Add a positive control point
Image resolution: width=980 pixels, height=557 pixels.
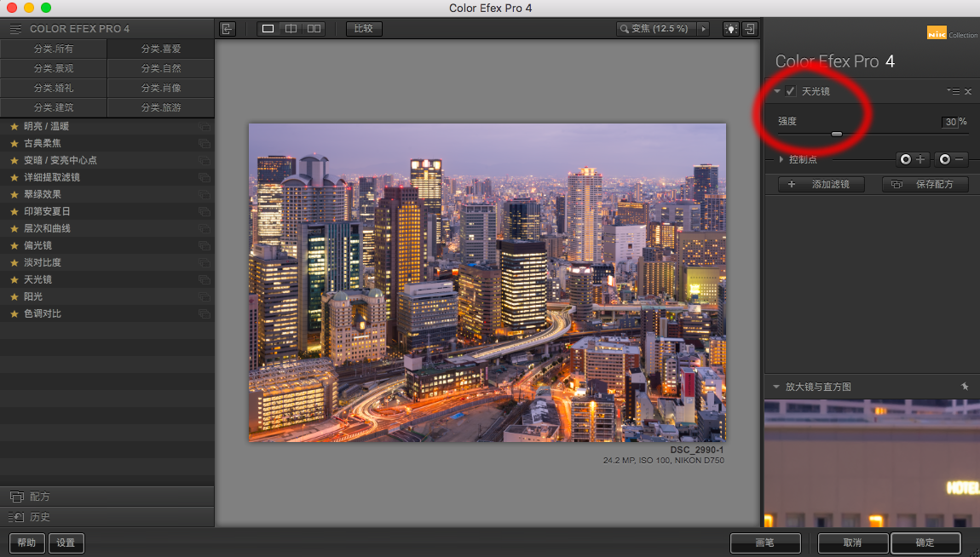[x=912, y=159]
